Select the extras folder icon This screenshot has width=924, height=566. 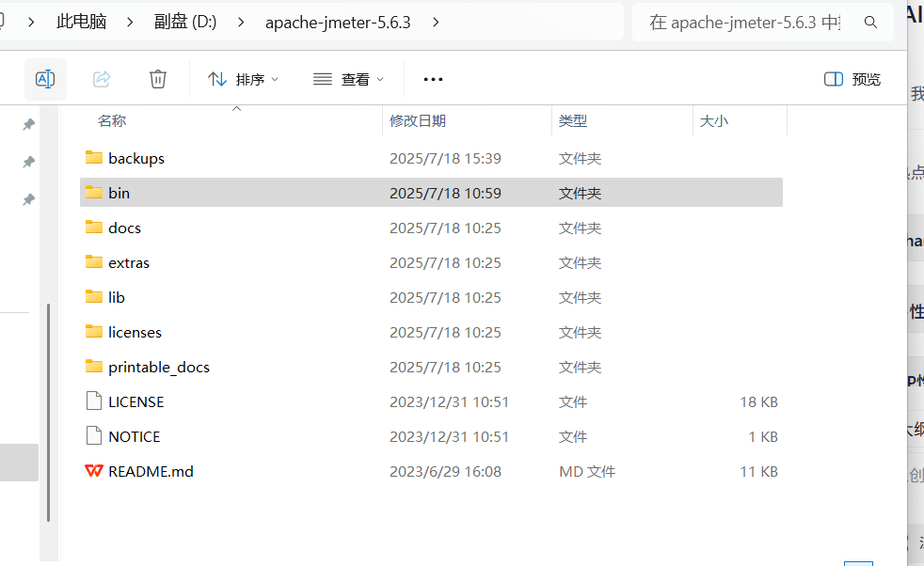[94, 261]
